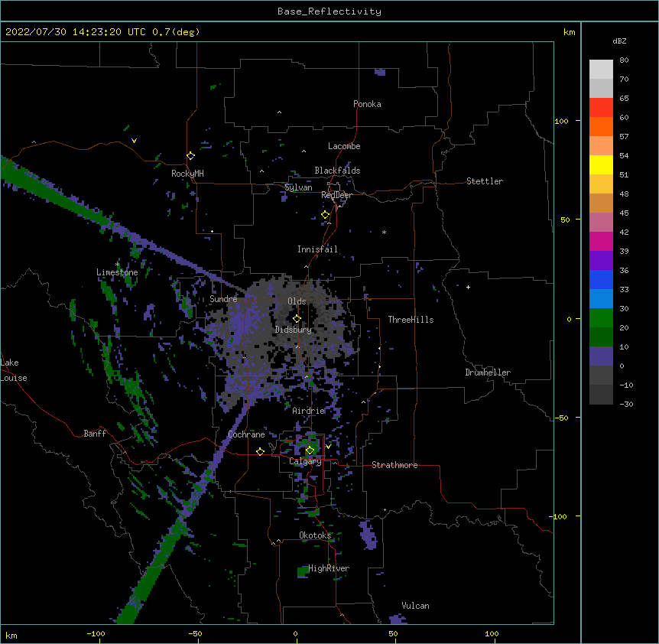
Task: Select the light blue 33 dBZ swatch
Action: click(x=601, y=298)
